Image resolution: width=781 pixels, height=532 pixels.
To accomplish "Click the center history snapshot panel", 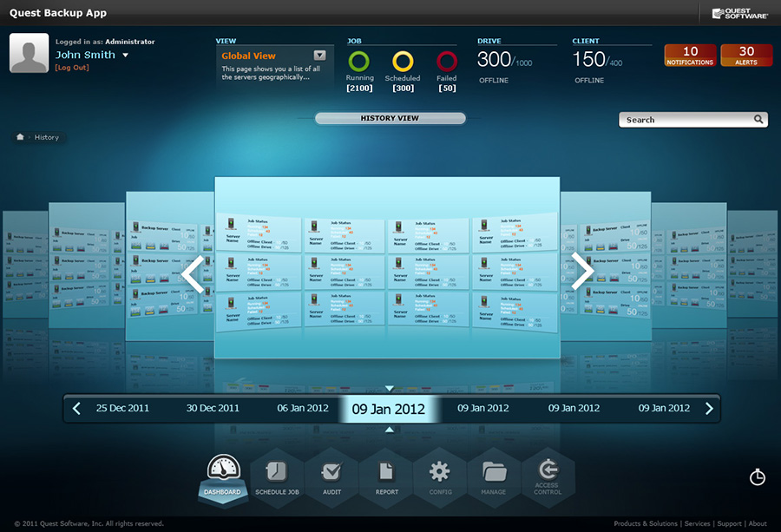I will coord(388,267).
